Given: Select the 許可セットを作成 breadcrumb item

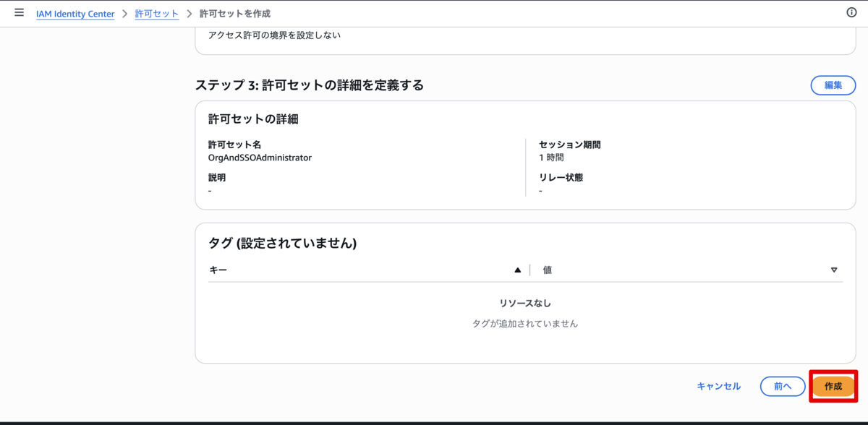Looking at the screenshot, I should (235, 14).
